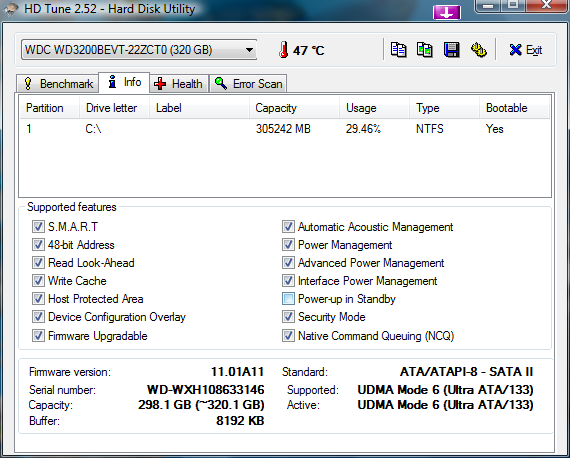Toggle the Write Cache checkbox
Viewport: 570px width, 458px height.
point(38,281)
